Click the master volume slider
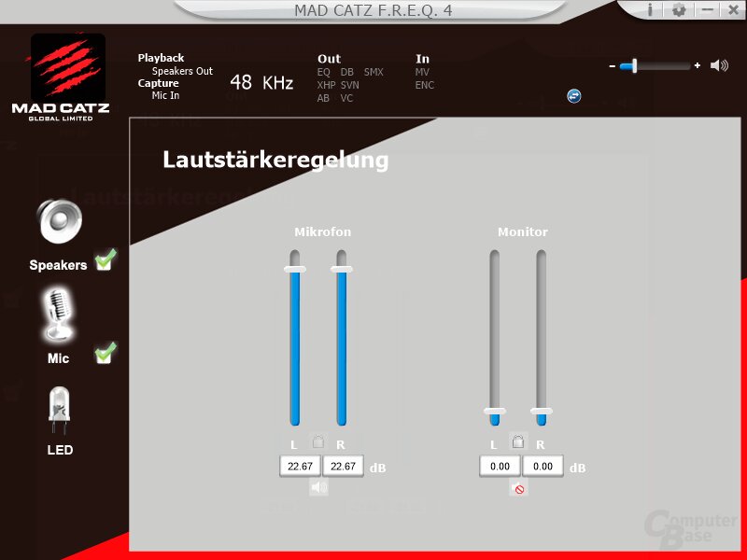Screen dimensions: 747x560 click(655, 65)
